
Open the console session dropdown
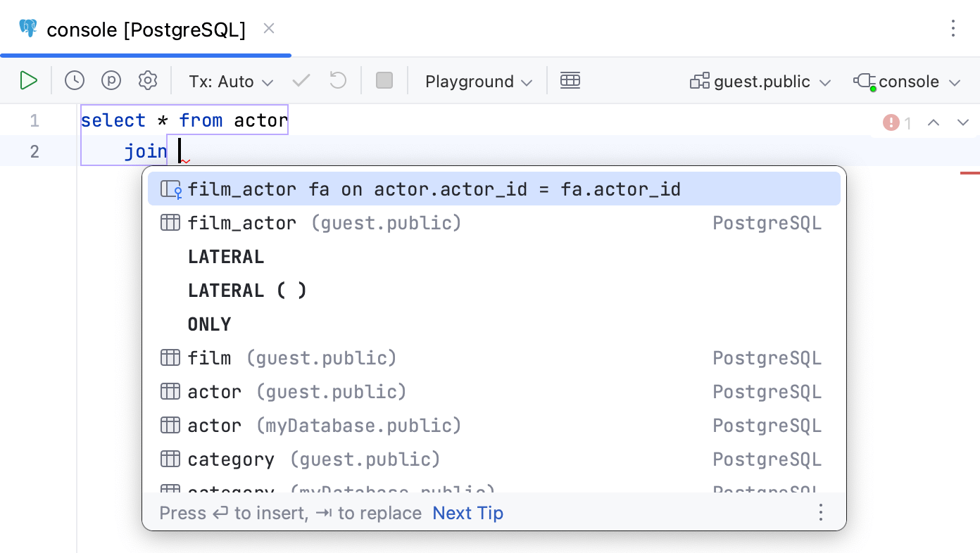pos(907,82)
